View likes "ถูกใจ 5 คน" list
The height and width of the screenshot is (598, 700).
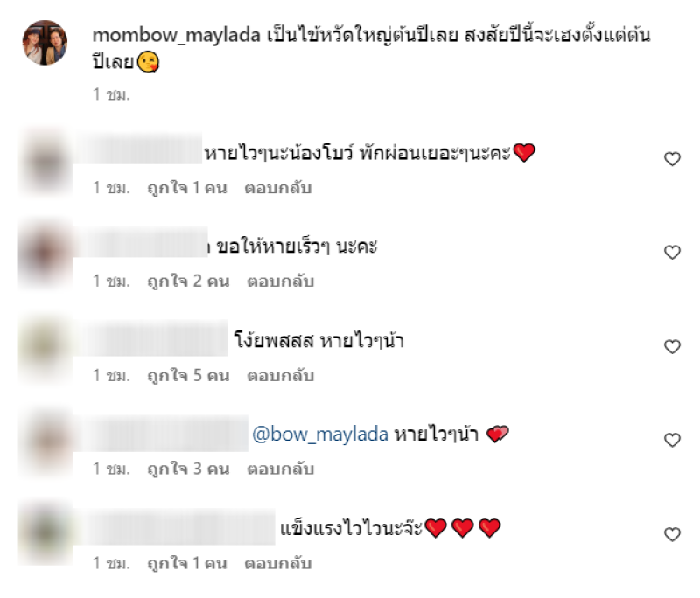188,376
